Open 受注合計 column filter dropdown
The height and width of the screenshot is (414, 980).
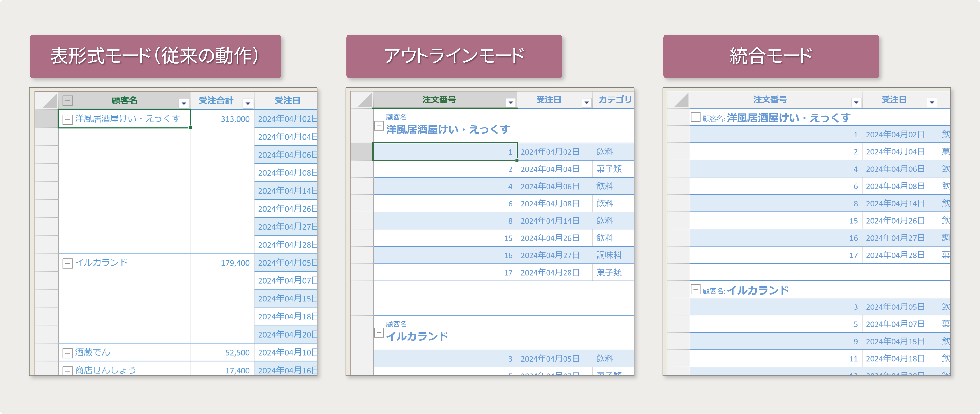(x=248, y=103)
